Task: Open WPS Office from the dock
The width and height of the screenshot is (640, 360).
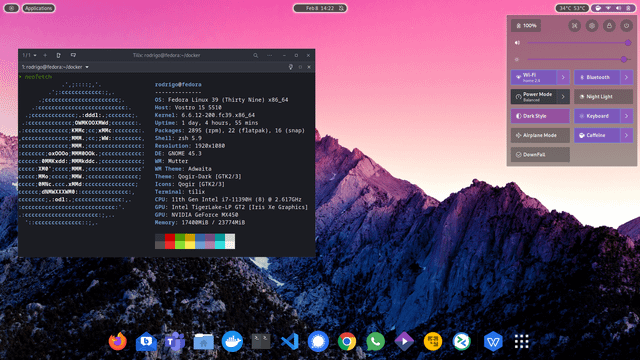Action: click(493, 341)
